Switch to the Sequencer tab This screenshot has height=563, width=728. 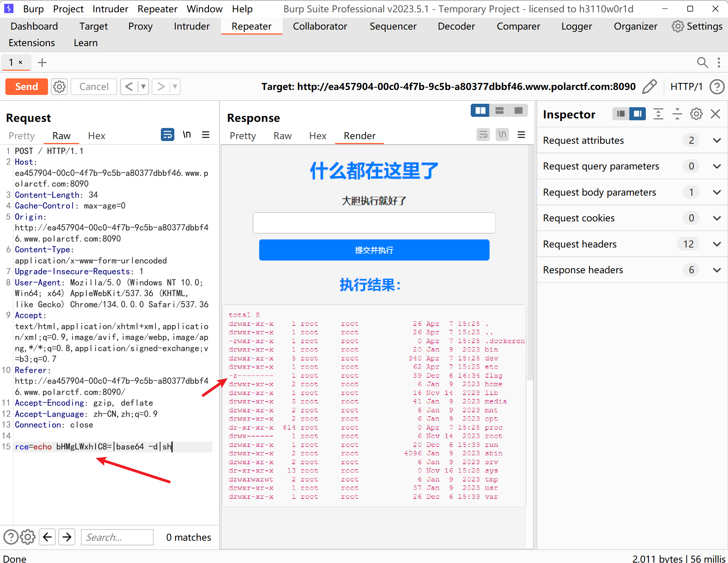click(x=393, y=26)
